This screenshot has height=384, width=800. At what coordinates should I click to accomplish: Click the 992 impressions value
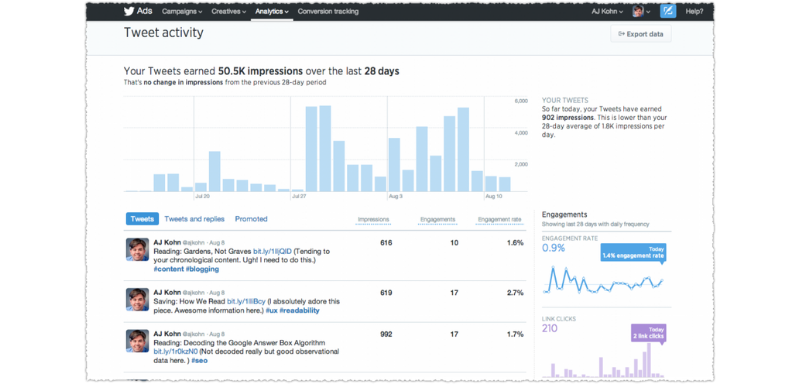point(386,335)
